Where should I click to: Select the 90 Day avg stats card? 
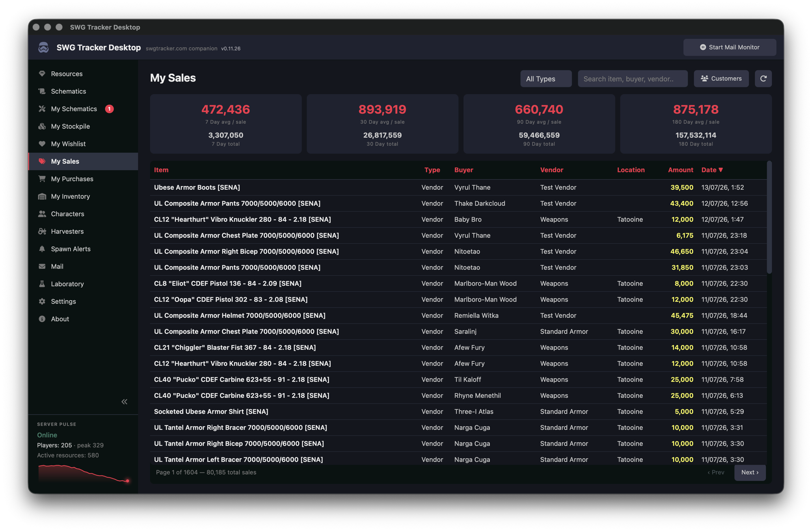pos(539,124)
